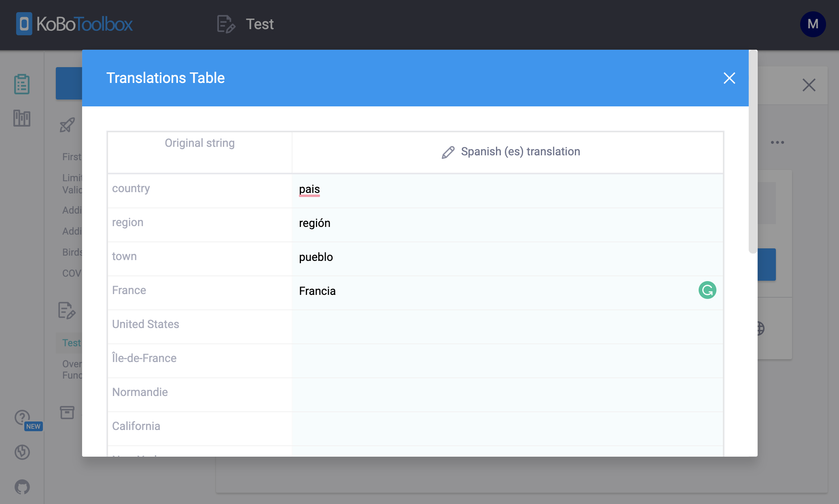Click the KoBoToolbox logo
This screenshot has width=839, height=504.
[x=74, y=24]
